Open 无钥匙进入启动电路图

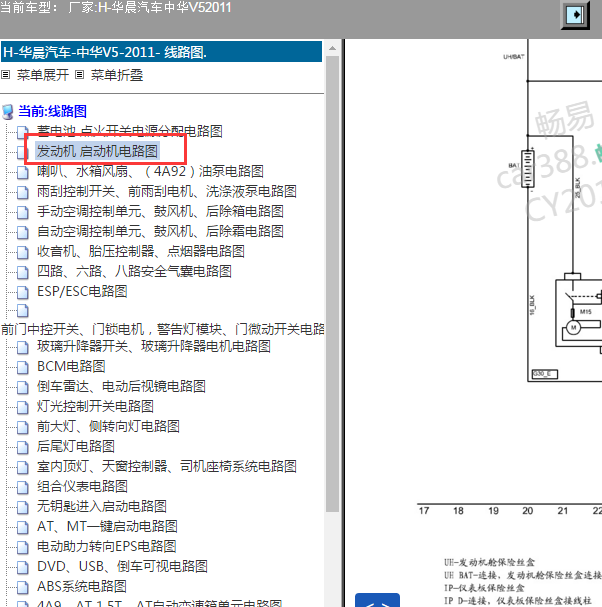[x=101, y=507]
